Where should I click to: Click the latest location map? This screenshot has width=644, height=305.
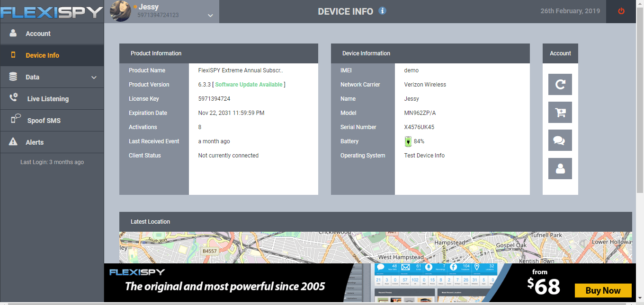[376, 247]
